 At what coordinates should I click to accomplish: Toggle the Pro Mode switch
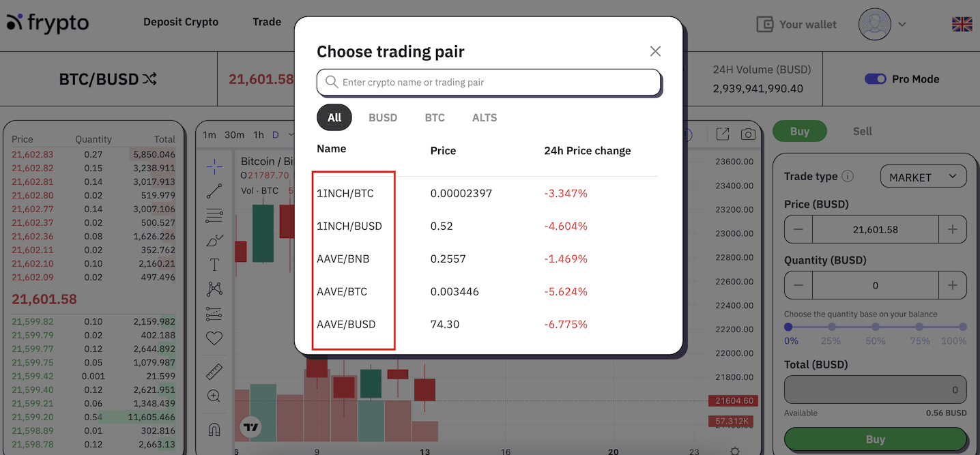tap(876, 79)
